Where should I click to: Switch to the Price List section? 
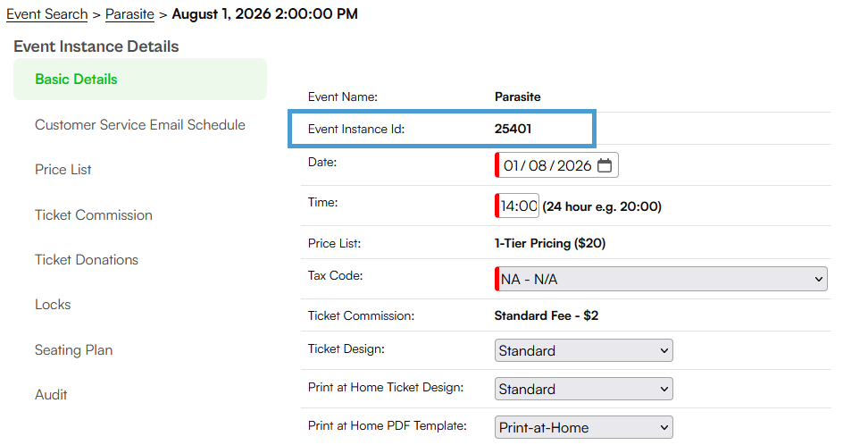click(x=63, y=170)
